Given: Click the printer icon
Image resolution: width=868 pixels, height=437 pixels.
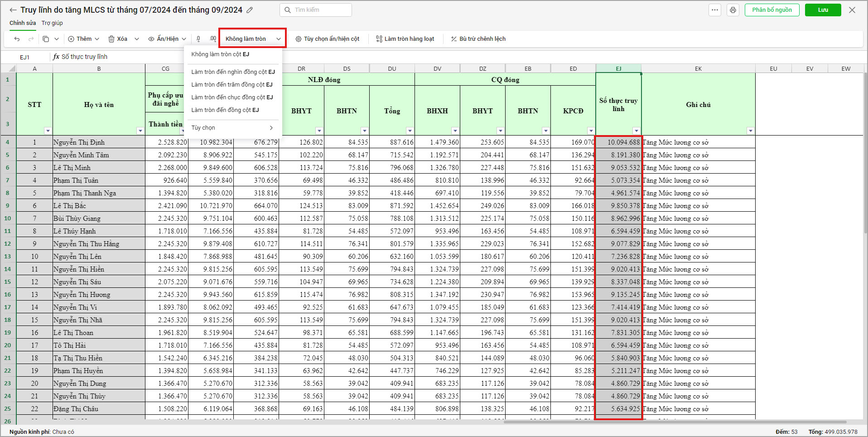Looking at the screenshot, I should click(733, 10).
